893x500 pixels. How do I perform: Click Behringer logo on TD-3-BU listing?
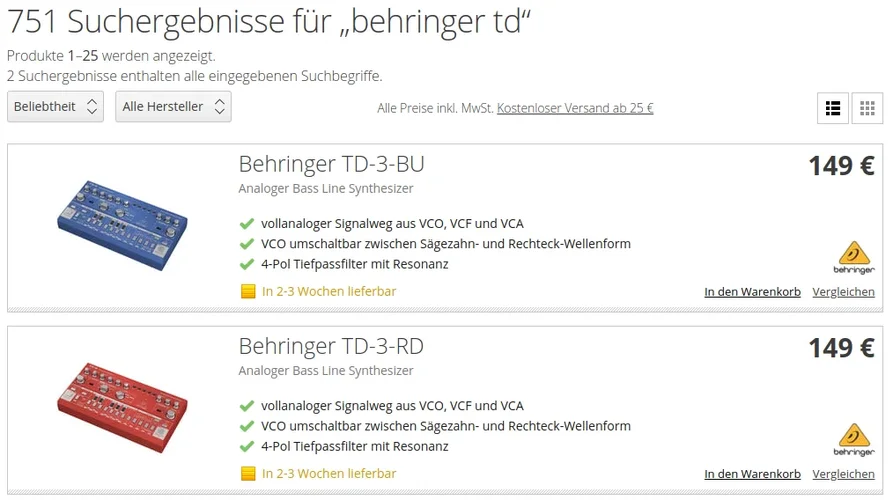pos(853,257)
